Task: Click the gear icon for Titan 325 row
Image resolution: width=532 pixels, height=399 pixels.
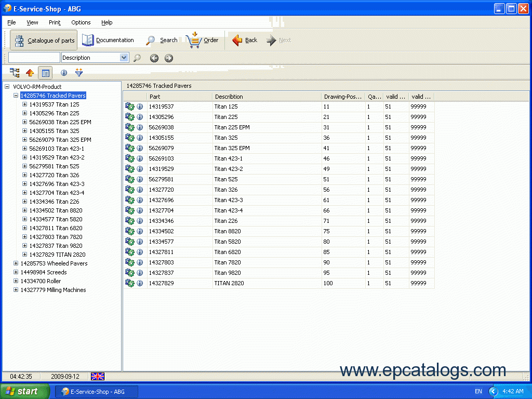Action: pos(129,138)
